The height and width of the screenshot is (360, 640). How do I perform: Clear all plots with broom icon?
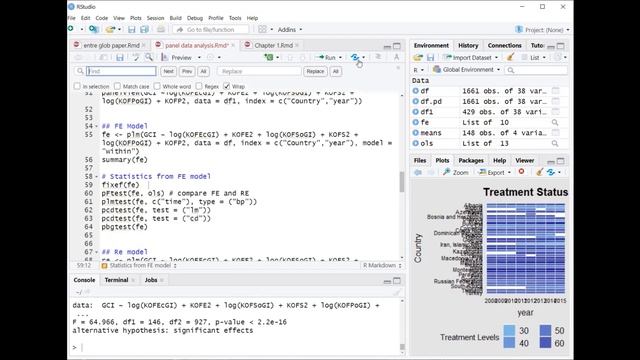540,172
